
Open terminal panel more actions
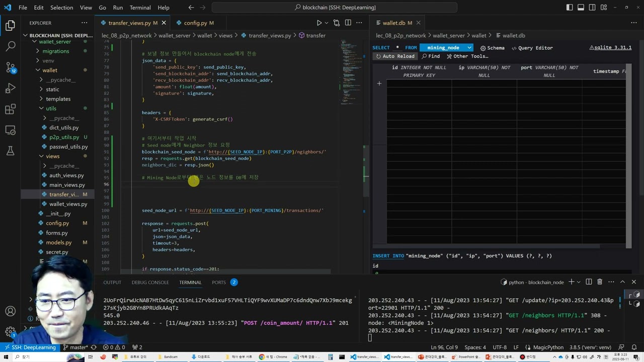point(611,282)
